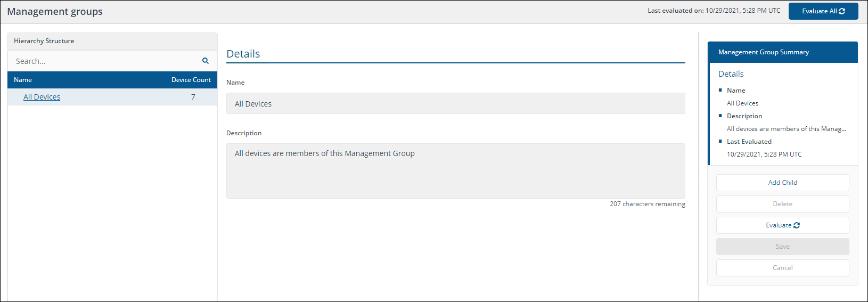Click the truncated description in summary
Viewport: 868px width, 302px height.
786,129
